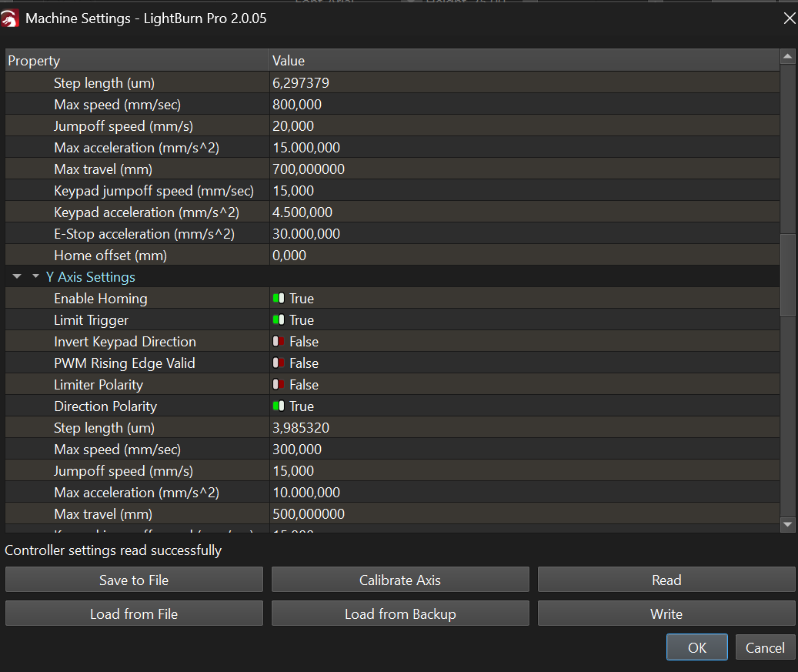Select Step length value 6,297379
Viewport: 798px width, 672px height.
[301, 82]
